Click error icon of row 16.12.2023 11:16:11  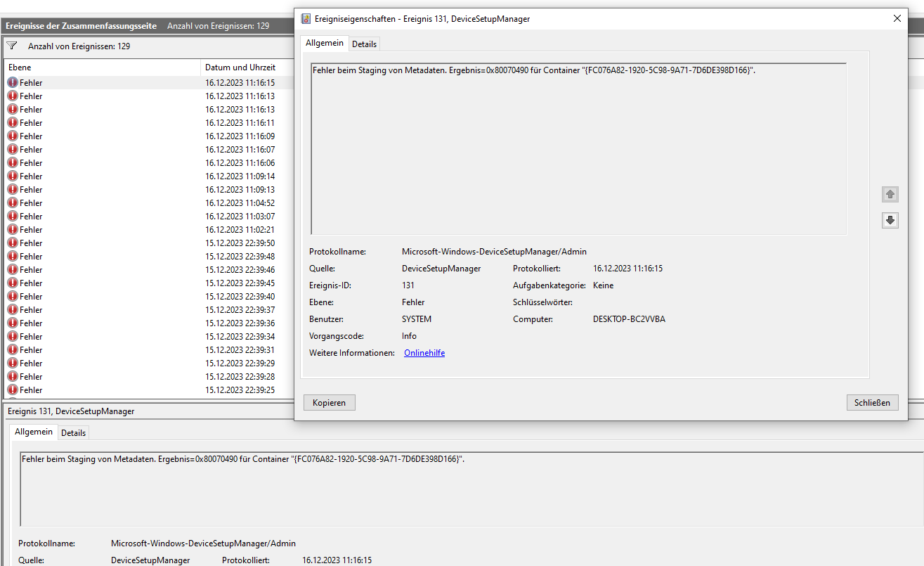pos(13,122)
